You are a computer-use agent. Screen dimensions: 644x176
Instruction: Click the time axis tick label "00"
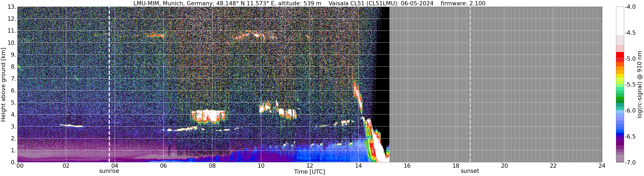(x=20, y=166)
